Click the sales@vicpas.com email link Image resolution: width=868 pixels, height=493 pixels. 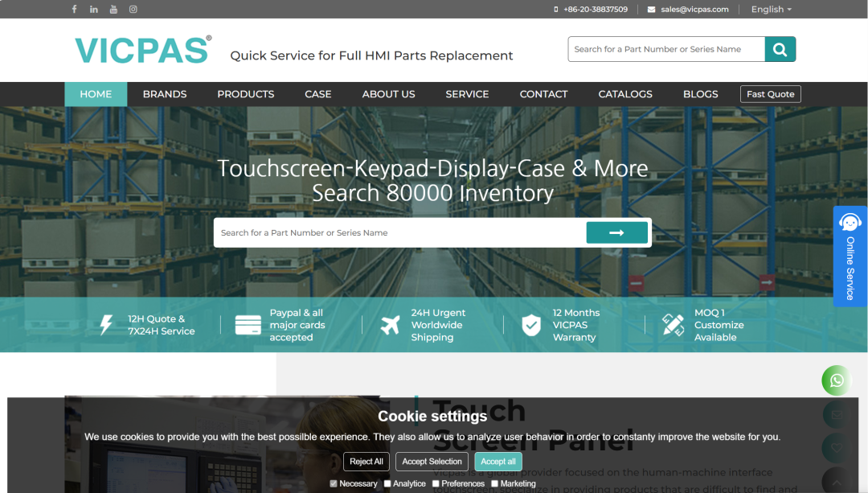694,10
